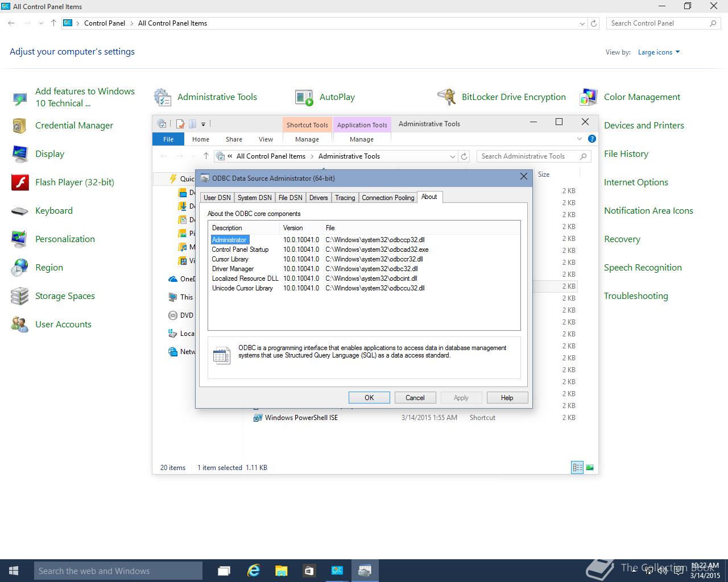Open the View ribbon tab
This screenshot has height=582, width=728.
pyautogui.click(x=266, y=139)
